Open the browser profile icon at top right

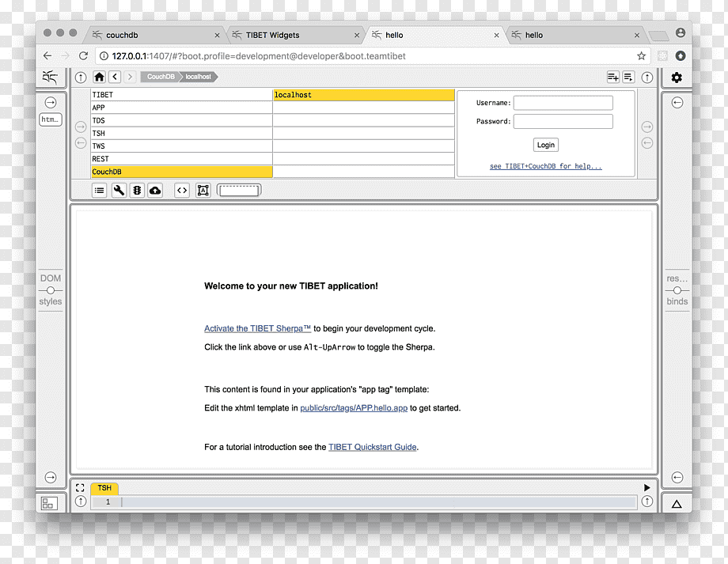681,32
